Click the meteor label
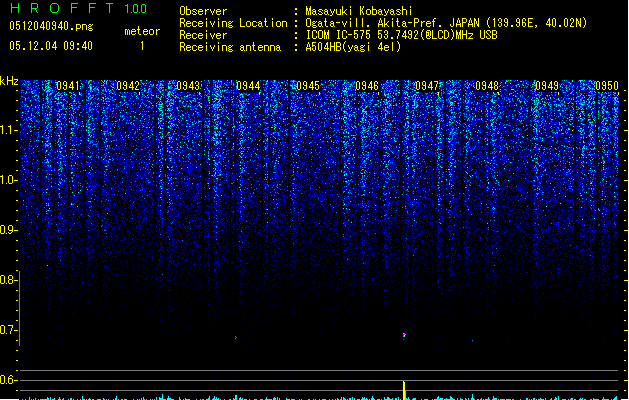Image resolution: width=629 pixels, height=400 pixels. click(x=142, y=31)
